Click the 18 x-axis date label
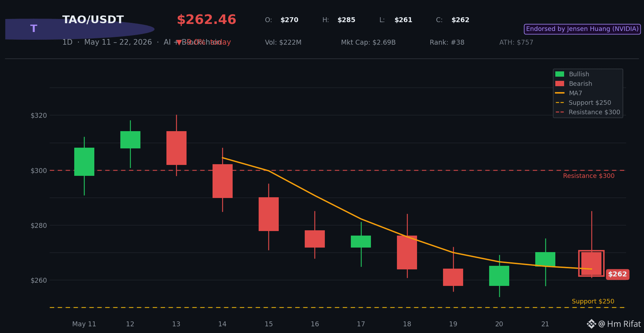Screen dimensions: 644x333 [407, 324]
